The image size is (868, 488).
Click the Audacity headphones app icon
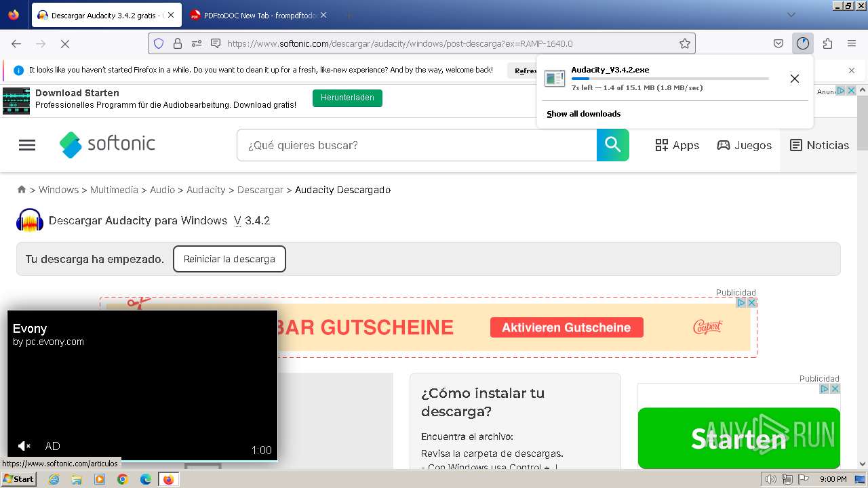pyautogui.click(x=30, y=220)
